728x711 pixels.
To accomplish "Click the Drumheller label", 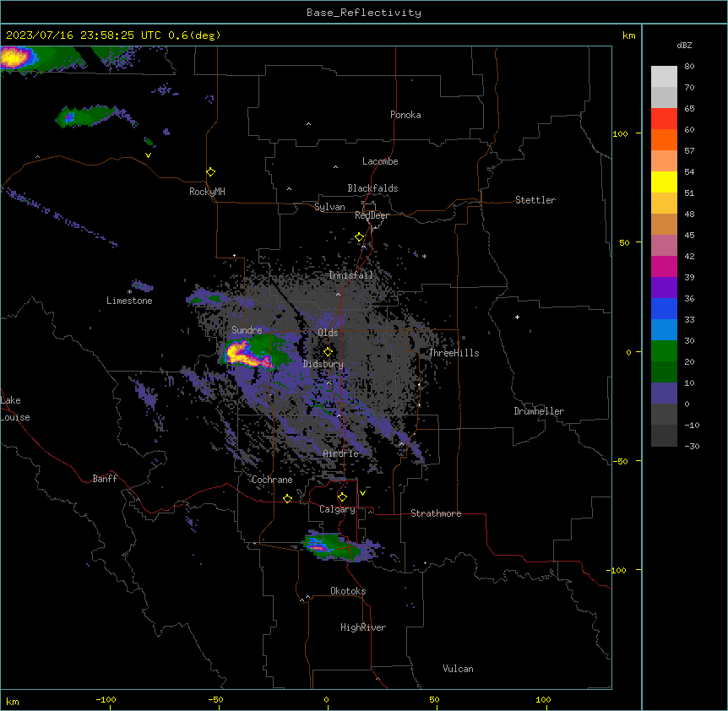I will coord(539,411).
